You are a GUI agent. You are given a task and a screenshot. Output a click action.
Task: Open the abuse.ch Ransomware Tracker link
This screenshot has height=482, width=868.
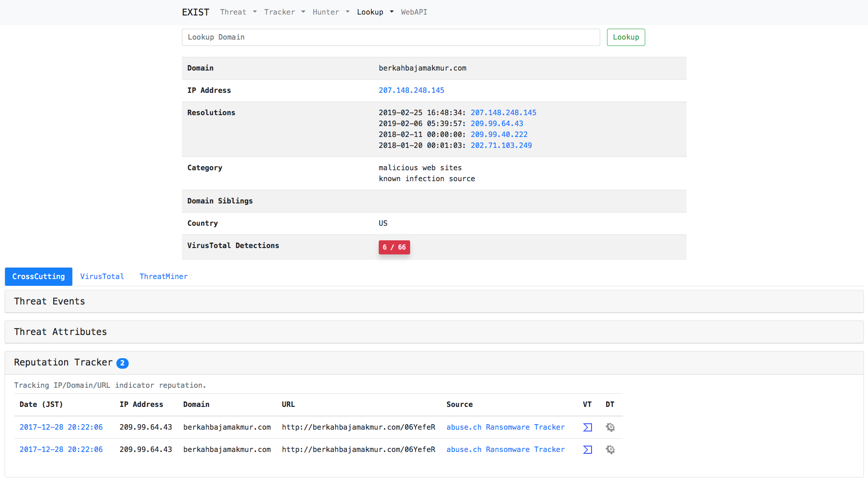click(505, 427)
